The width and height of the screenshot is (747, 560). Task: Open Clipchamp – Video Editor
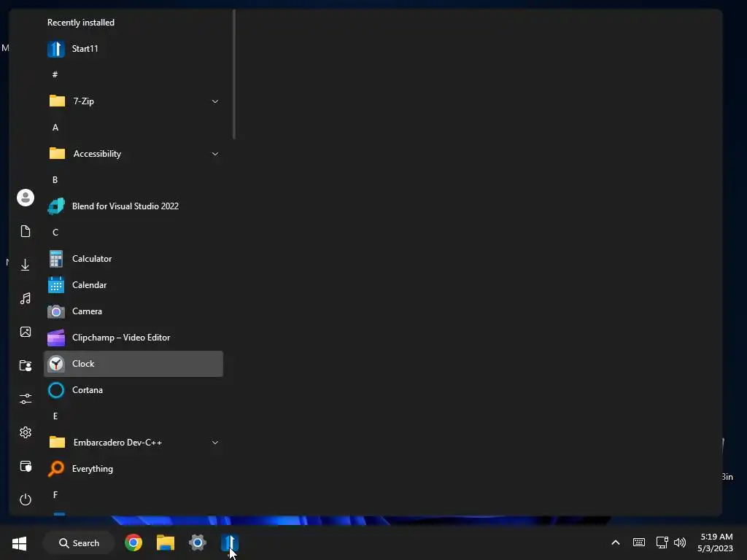[x=133, y=337]
